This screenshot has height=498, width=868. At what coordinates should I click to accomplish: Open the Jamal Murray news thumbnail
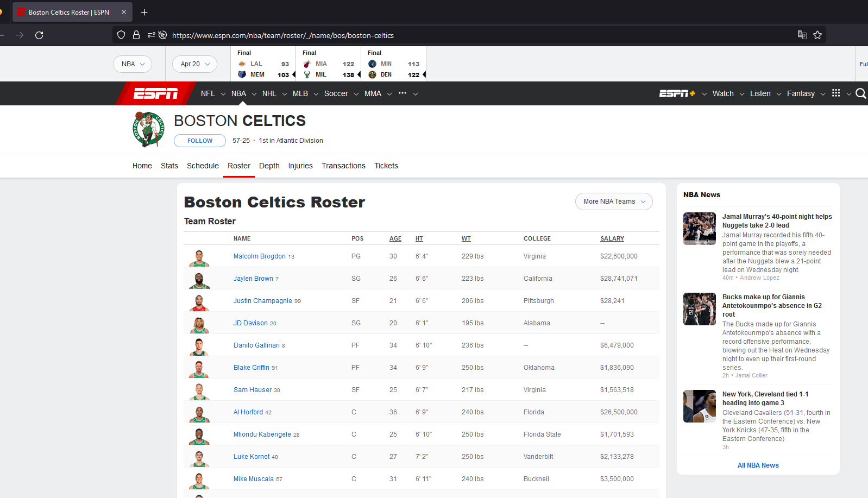[x=700, y=229]
